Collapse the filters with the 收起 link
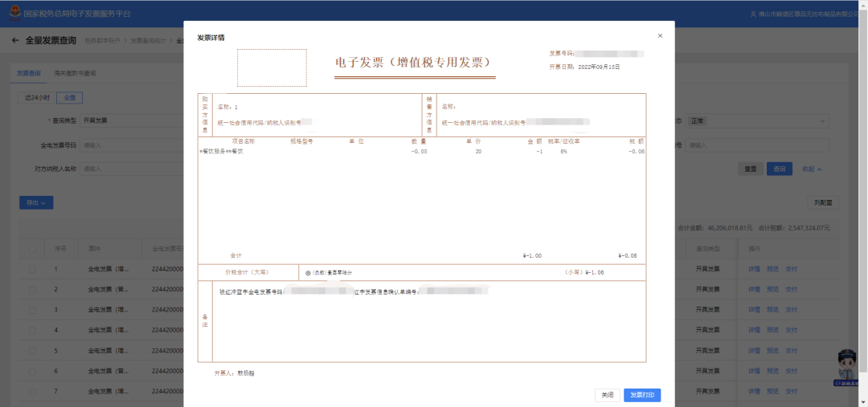The image size is (868, 407). pos(812,169)
